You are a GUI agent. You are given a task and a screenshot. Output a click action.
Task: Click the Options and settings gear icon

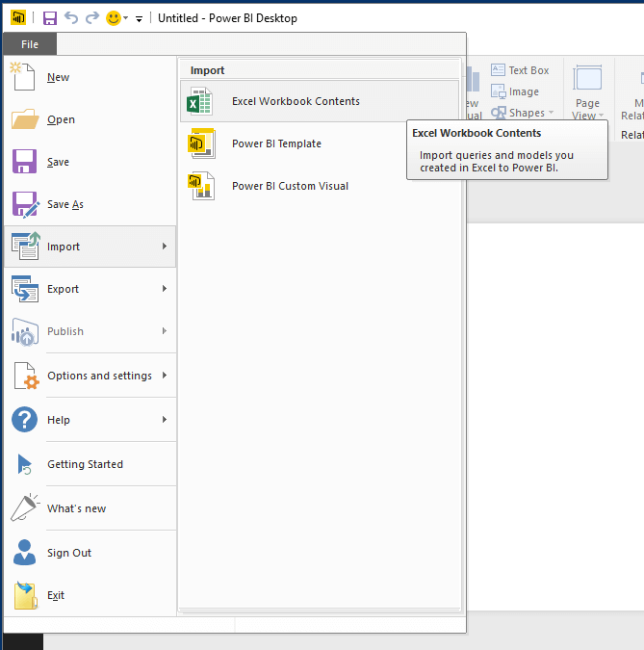click(x=26, y=376)
